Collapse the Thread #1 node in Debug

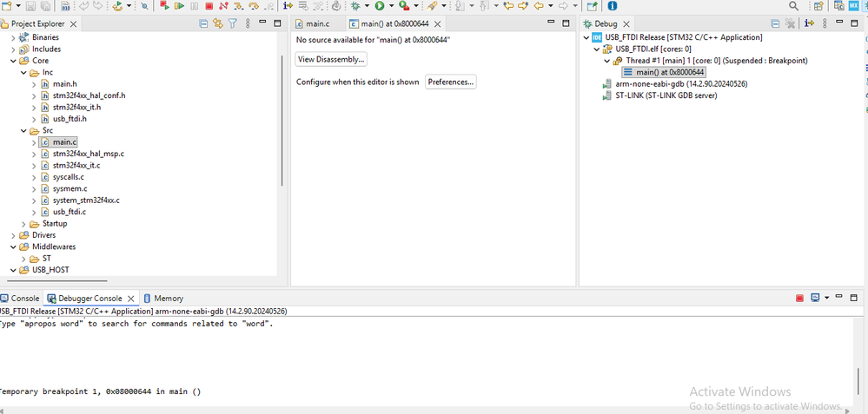[607, 61]
